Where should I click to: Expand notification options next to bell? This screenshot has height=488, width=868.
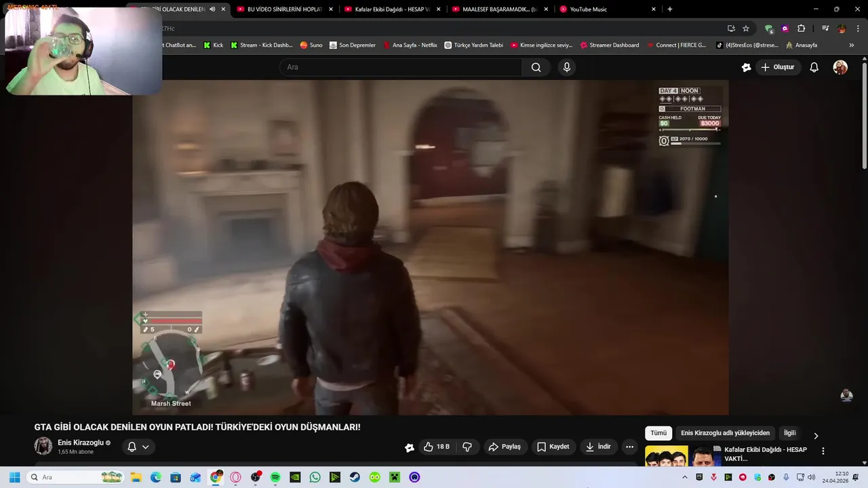point(145,447)
